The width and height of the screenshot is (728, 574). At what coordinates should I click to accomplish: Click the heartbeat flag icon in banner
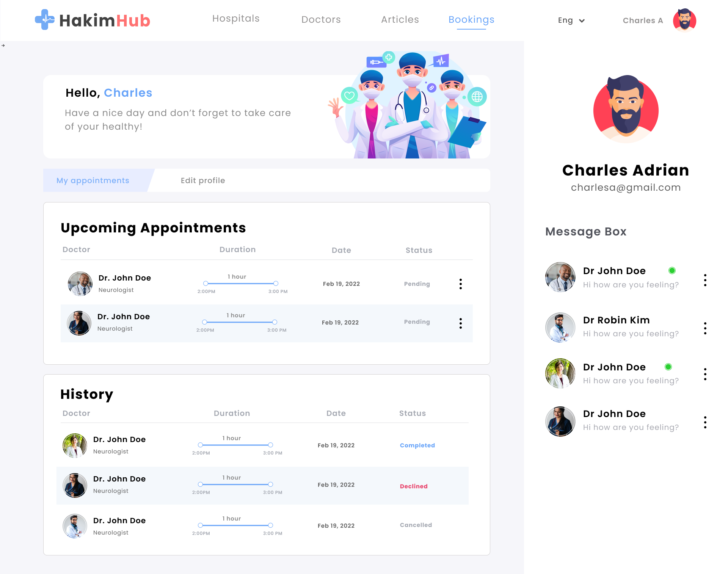(441, 61)
